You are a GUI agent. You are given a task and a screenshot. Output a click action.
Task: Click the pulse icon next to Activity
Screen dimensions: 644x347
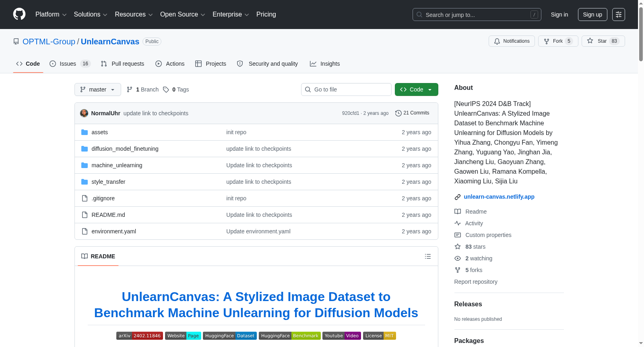pos(458,223)
